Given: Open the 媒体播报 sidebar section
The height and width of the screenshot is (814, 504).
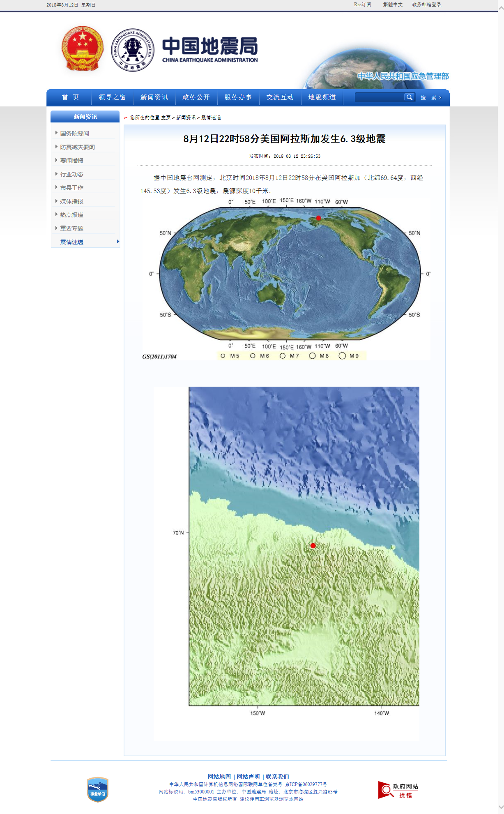Looking at the screenshot, I should [71, 201].
